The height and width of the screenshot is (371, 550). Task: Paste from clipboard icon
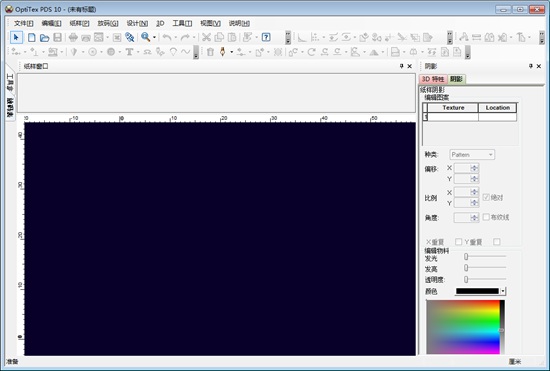coord(232,37)
